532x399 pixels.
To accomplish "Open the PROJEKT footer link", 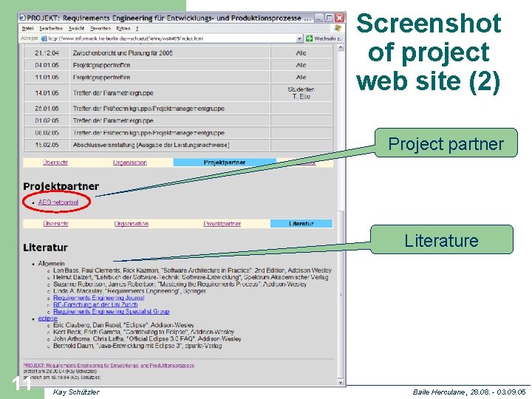I will (x=109, y=366).
